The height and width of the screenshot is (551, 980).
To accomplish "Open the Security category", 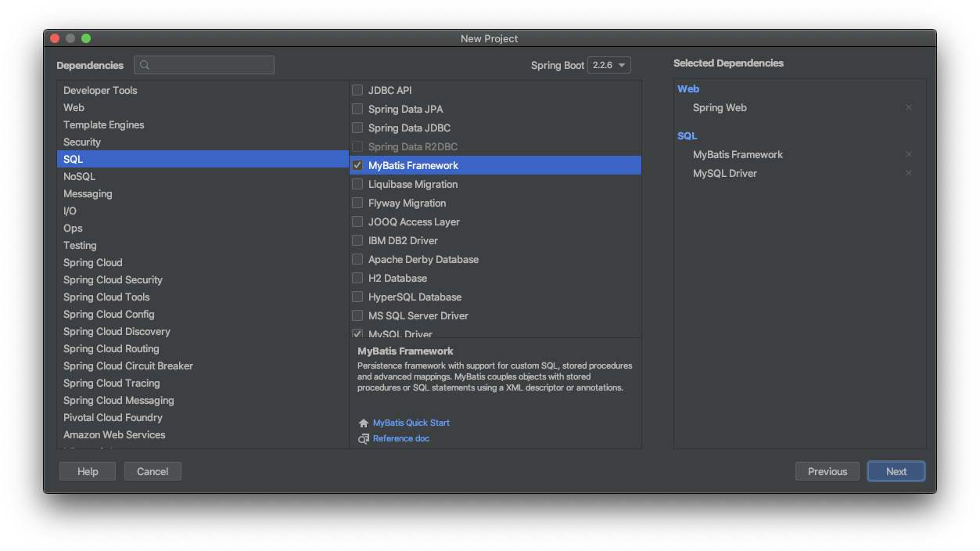I will (203, 142).
